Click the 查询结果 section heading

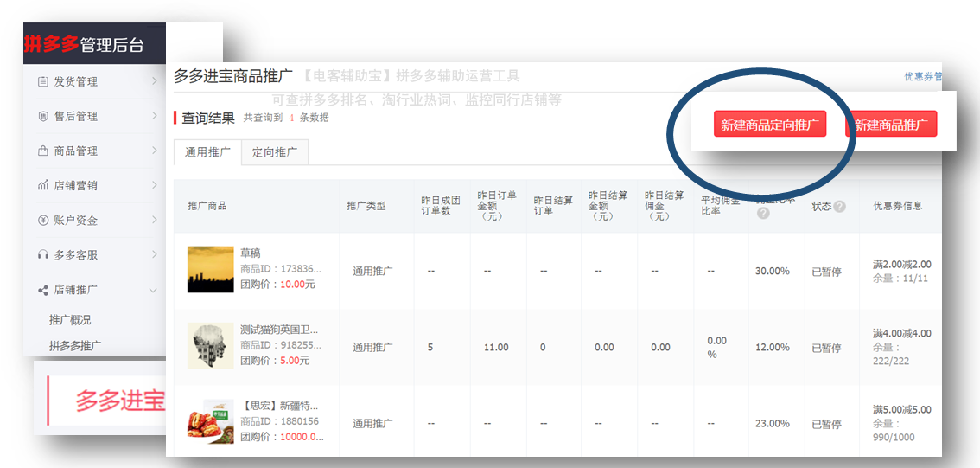[208, 118]
